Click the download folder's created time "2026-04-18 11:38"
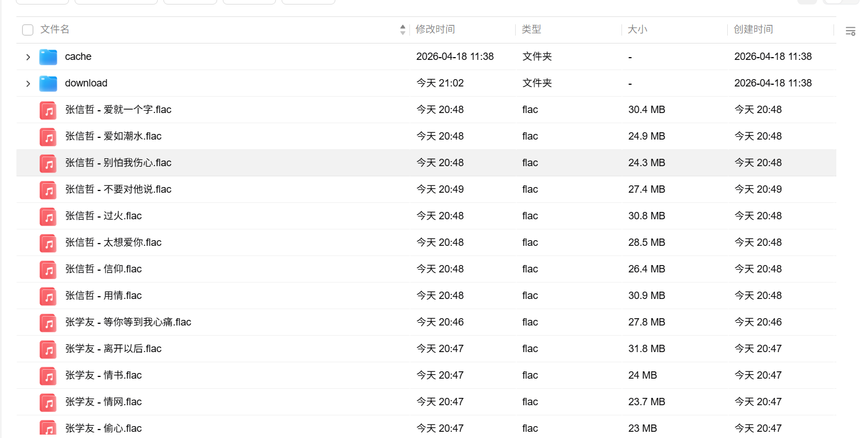This screenshot has height=438, width=868. (773, 83)
